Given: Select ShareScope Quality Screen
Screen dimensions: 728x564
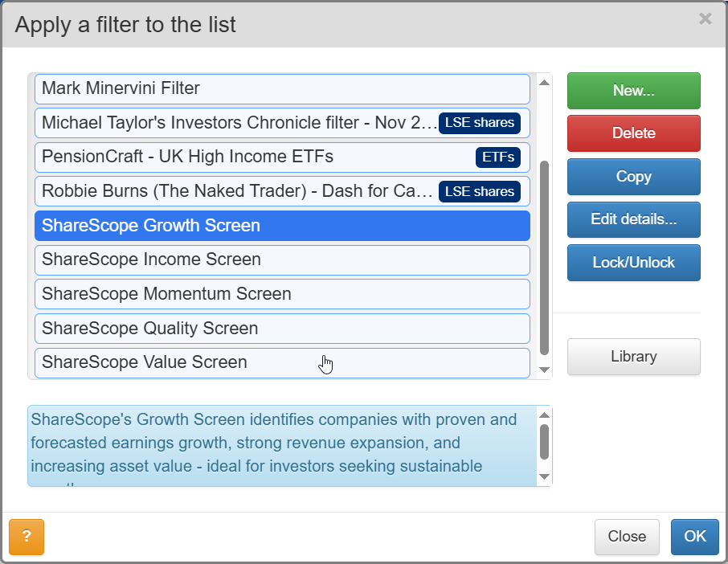Looking at the screenshot, I should pyautogui.click(x=282, y=329).
